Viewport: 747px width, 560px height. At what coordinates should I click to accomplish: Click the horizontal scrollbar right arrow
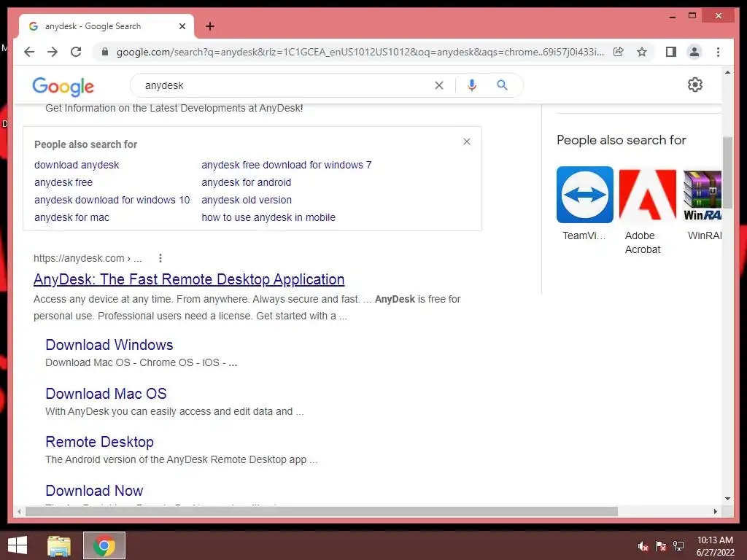click(715, 511)
